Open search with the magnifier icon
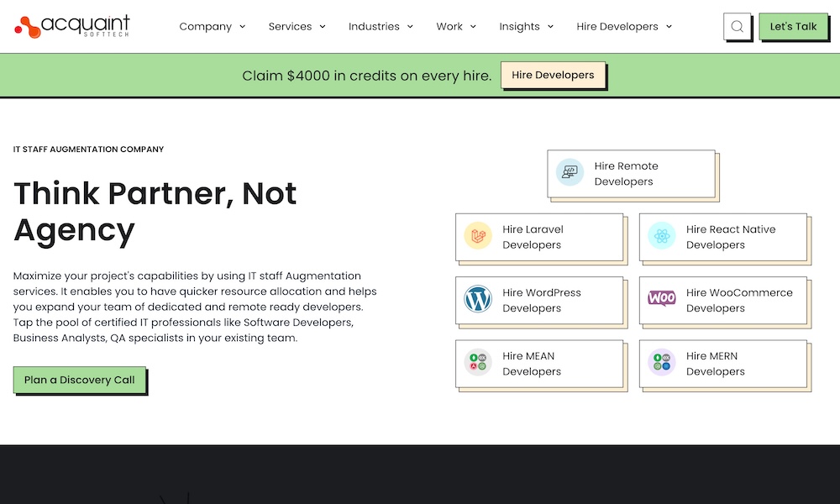The image size is (840, 504). coord(737,27)
